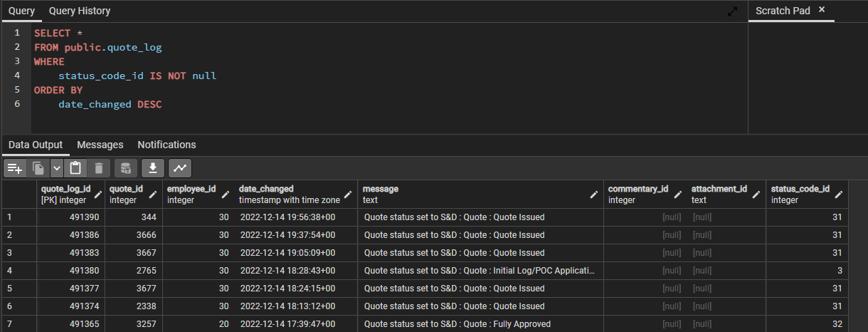Click employee_id cell with value 20
The height and width of the screenshot is (332, 868).
coord(199,324)
